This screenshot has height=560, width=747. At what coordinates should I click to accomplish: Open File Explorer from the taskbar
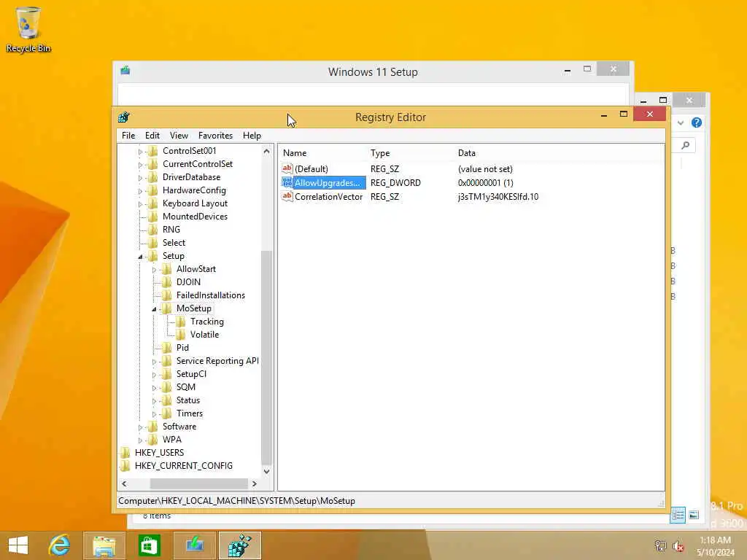coord(104,545)
